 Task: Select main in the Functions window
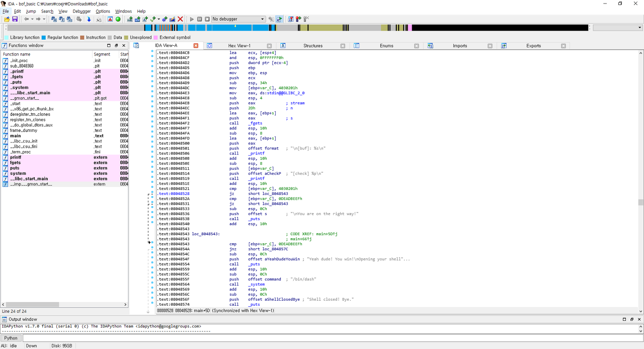point(16,136)
